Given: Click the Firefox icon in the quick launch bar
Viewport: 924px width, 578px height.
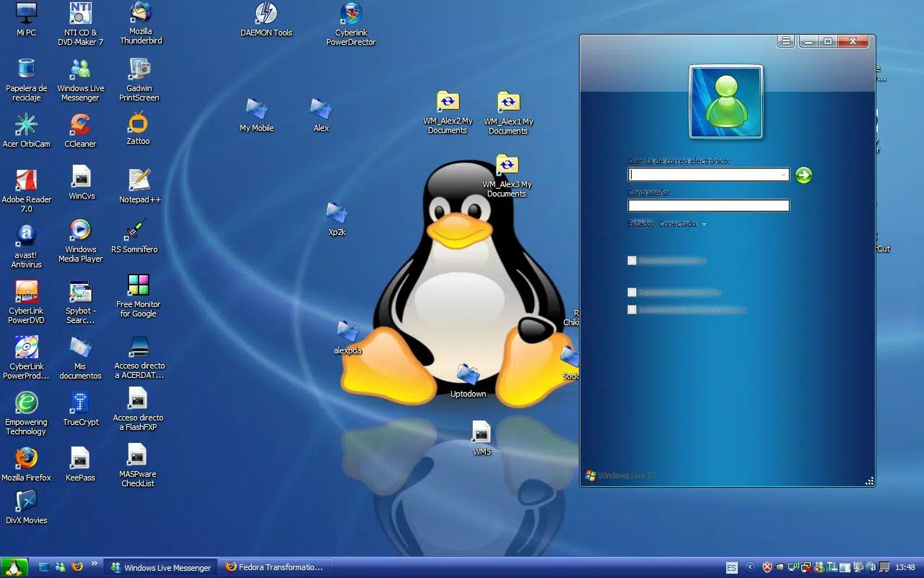Looking at the screenshot, I should point(77,567).
